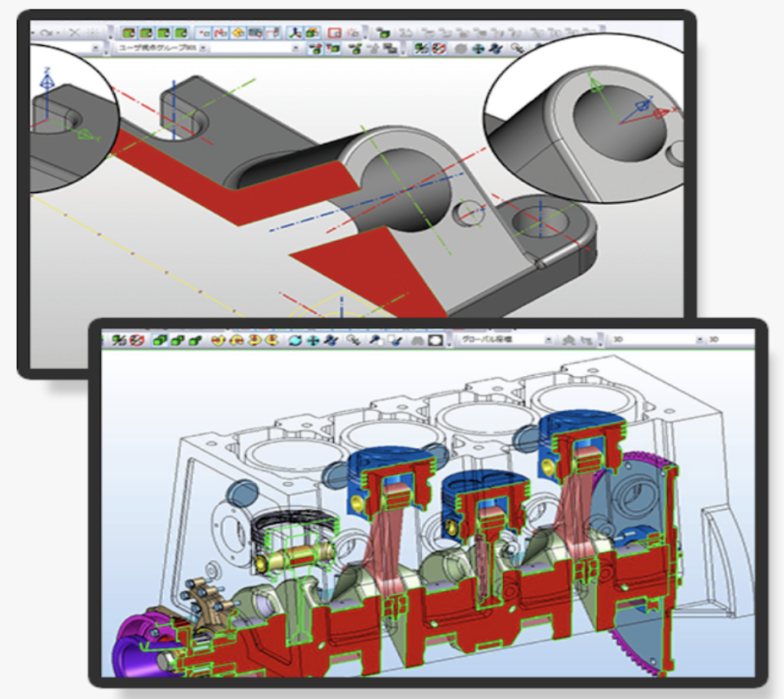This screenshot has height=699, width=784.
Task: Click the red rectangle frame icon in top toolbar
Action: click(x=334, y=33)
